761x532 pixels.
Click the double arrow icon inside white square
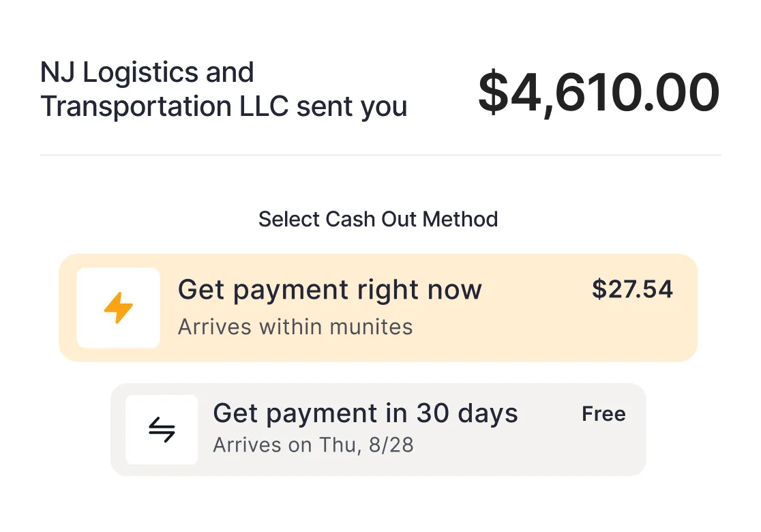tap(162, 429)
